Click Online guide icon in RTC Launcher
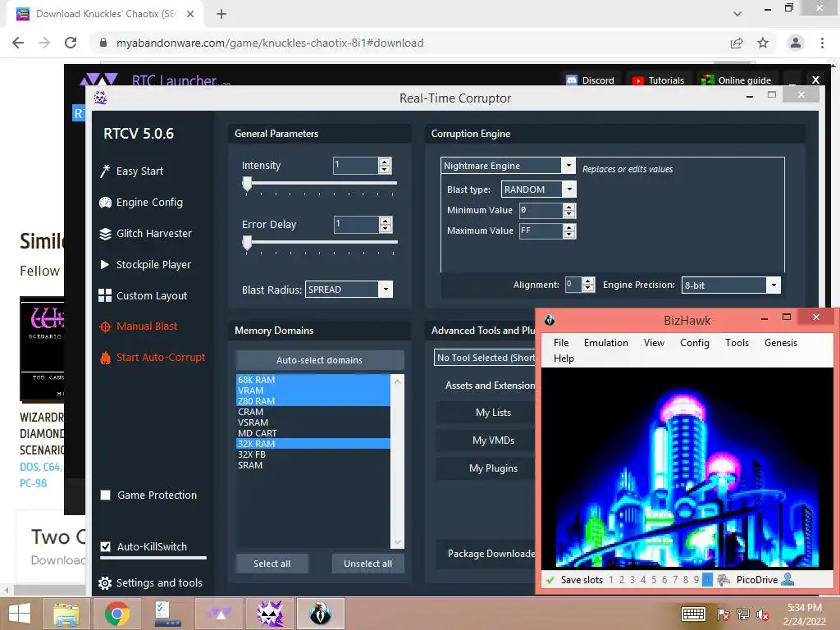 (708, 80)
